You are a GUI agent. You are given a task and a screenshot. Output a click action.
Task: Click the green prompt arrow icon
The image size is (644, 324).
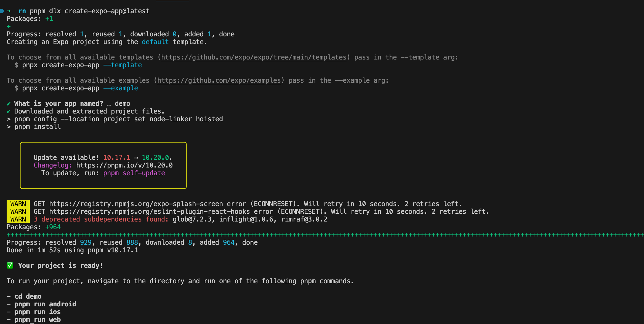(9, 11)
